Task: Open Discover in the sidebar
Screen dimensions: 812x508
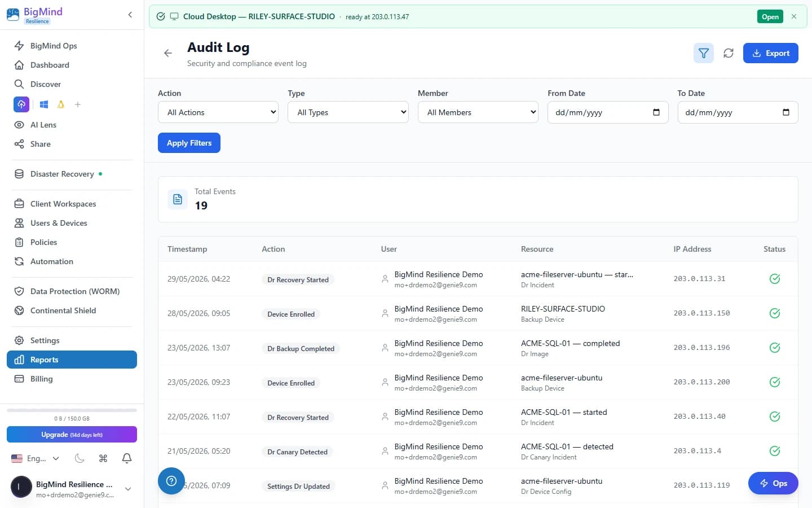Action: pyautogui.click(x=72, y=84)
